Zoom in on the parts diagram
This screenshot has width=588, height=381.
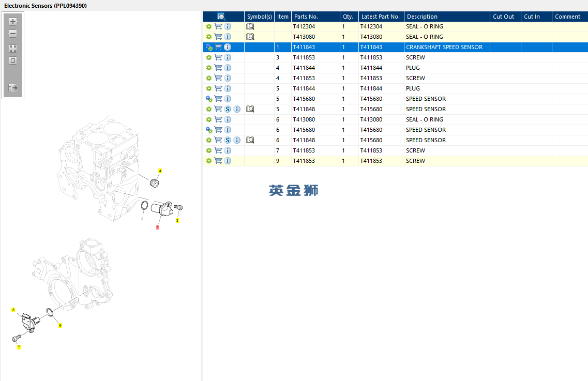13,21
